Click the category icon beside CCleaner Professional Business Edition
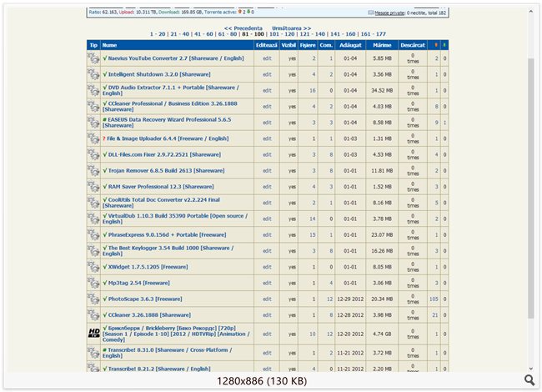 pos(93,106)
